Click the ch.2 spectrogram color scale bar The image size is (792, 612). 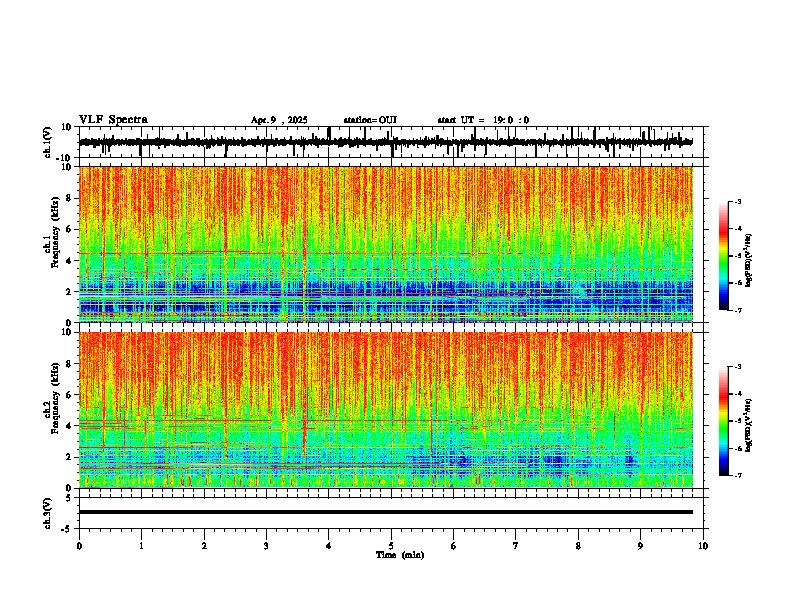[x=724, y=421]
